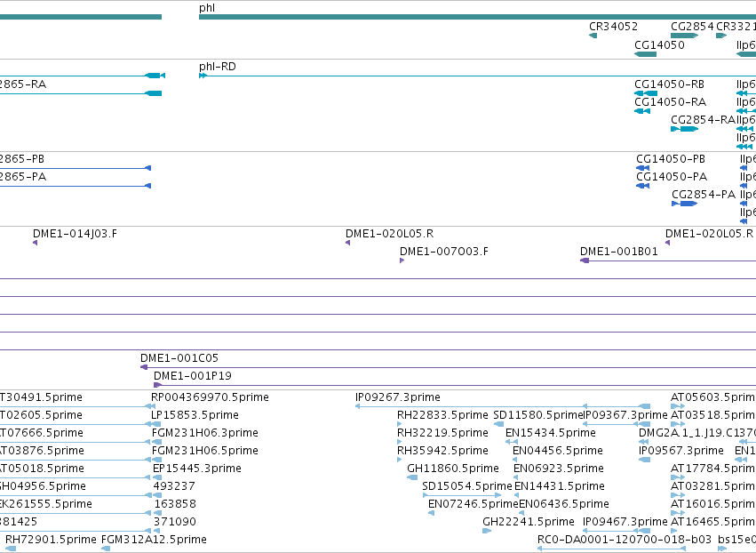This screenshot has height=553, width=756.
Task: Click the 493237 feature label
Action: [x=174, y=486]
